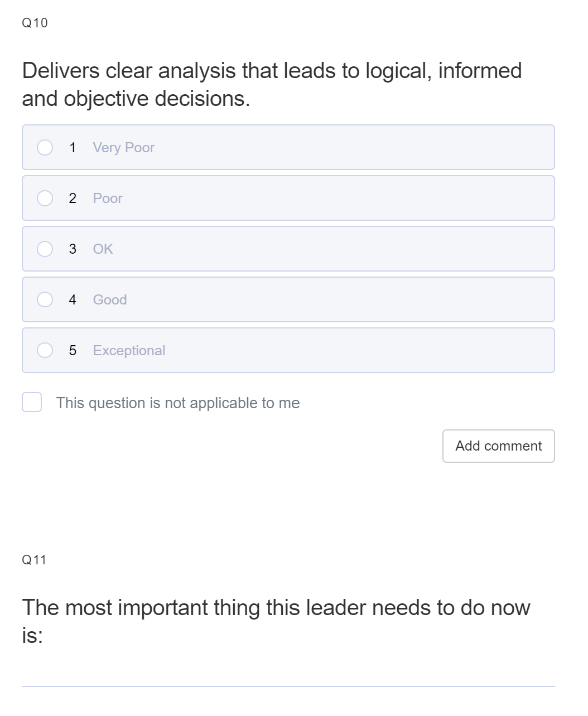The height and width of the screenshot is (716, 588).
Task: Click the 'Exceptional' option label text
Action: click(x=129, y=351)
